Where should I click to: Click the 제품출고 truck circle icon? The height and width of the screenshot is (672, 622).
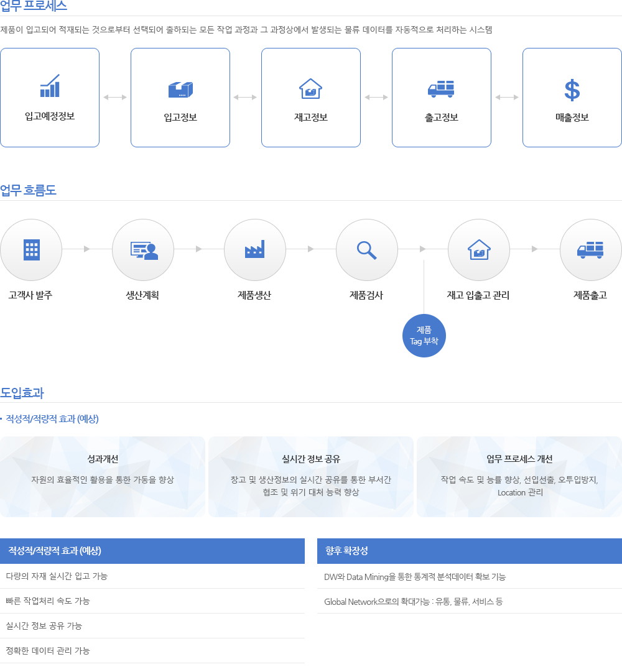(x=590, y=250)
